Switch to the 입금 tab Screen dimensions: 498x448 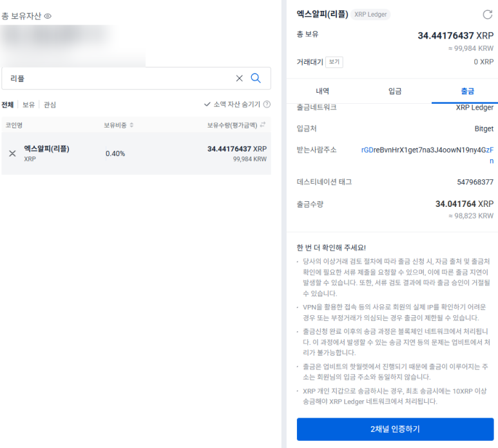(395, 91)
